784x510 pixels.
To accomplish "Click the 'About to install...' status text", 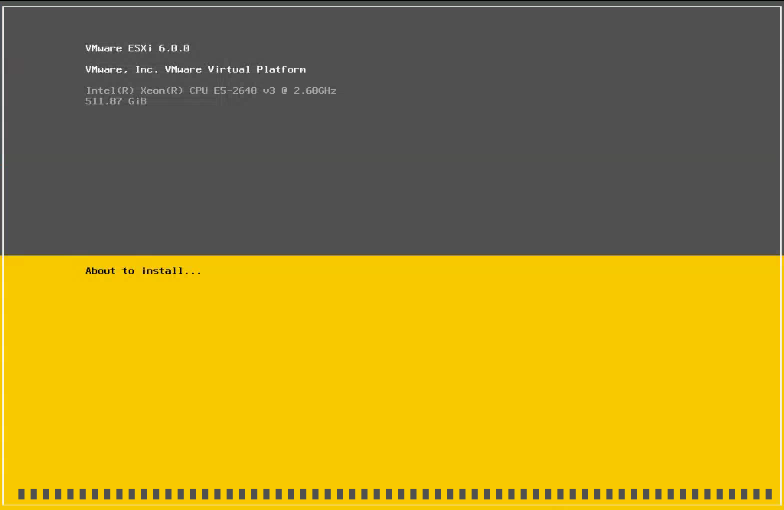I will point(143,271).
